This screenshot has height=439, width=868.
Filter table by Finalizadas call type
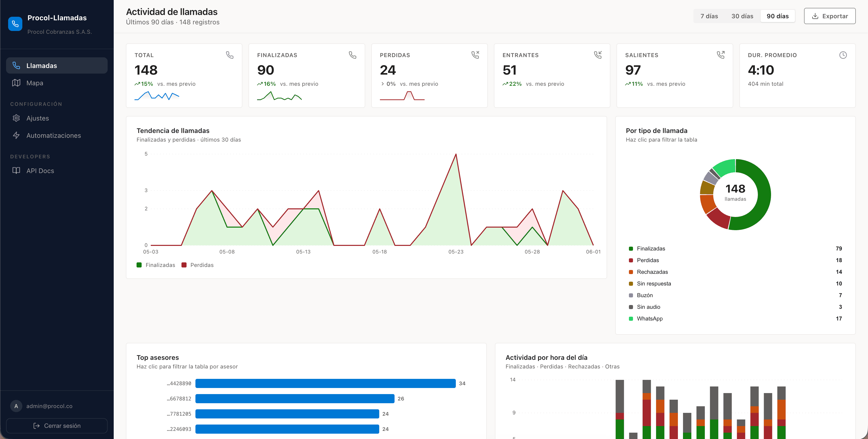[x=735, y=249]
